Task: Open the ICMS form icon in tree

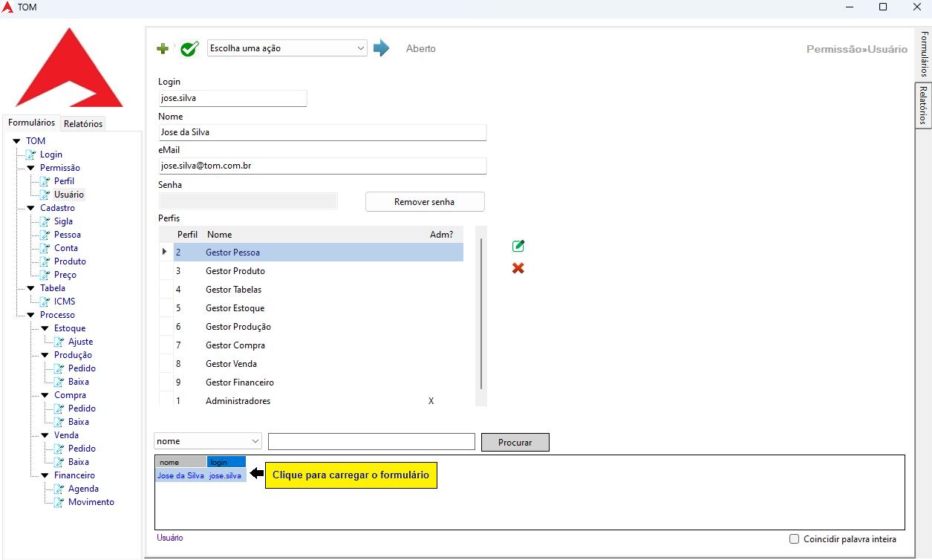Action: 45,302
